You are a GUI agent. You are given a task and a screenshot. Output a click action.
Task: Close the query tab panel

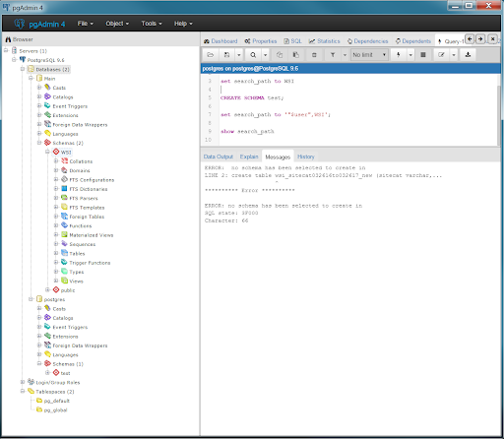pyautogui.click(x=492, y=39)
